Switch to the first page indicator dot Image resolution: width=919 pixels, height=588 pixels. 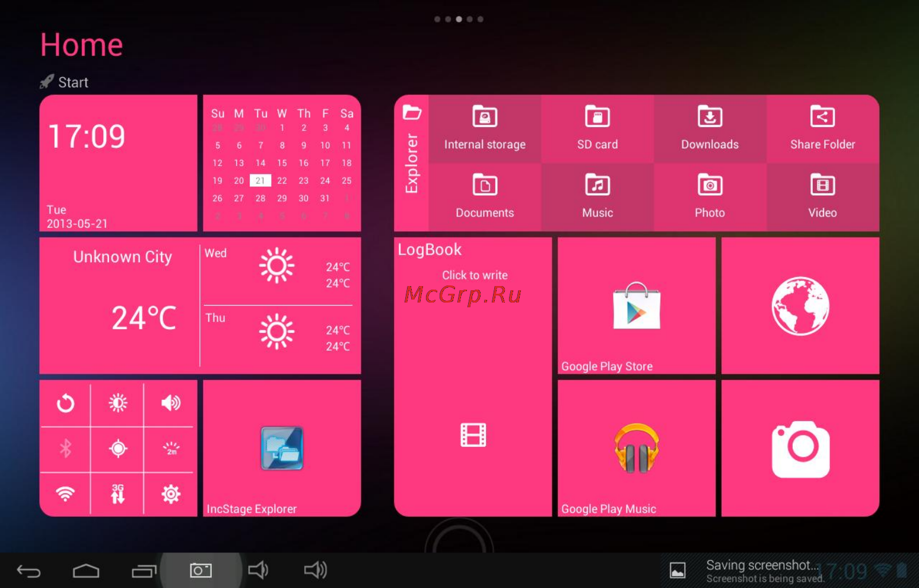coord(437,19)
